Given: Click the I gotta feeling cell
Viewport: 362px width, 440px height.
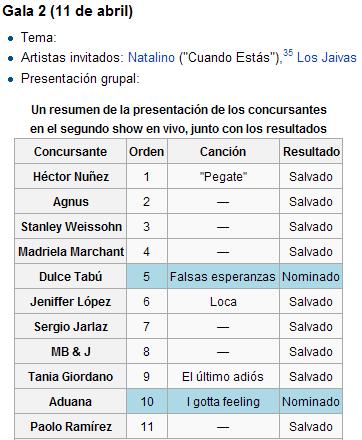Looking at the screenshot, I should point(223,402).
